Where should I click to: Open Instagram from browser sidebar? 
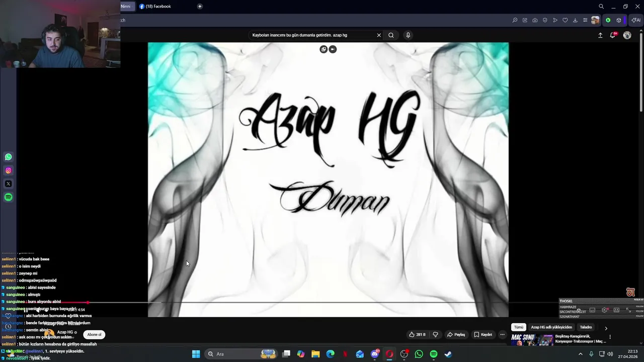click(8, 170)
